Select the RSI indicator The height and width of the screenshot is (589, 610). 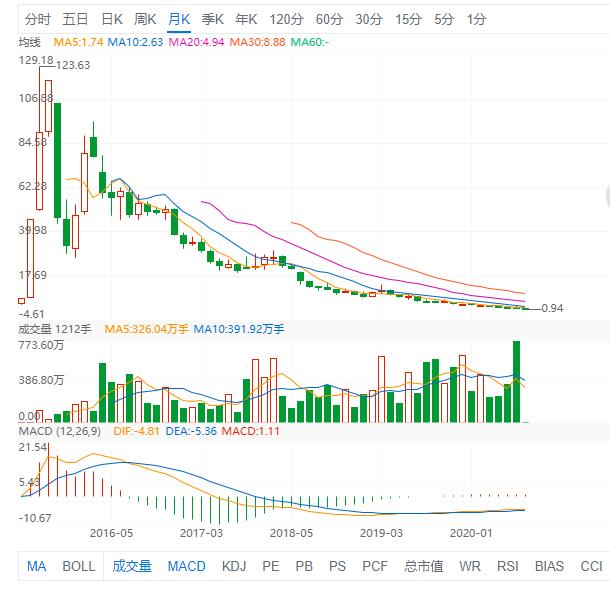(508, 566)
